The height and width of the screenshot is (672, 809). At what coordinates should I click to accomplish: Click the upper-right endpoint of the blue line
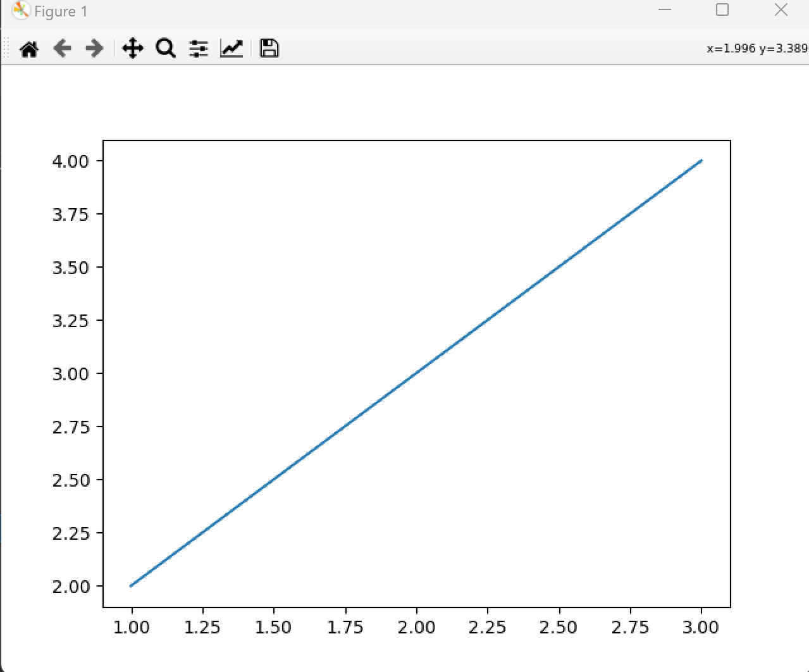click(701, 161)
